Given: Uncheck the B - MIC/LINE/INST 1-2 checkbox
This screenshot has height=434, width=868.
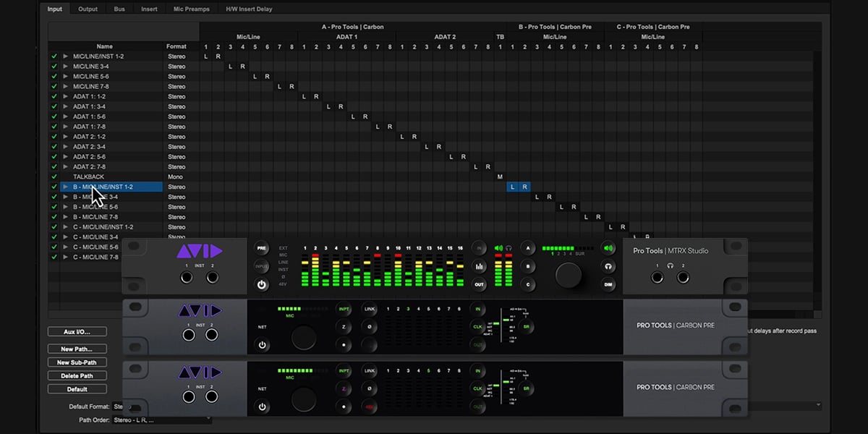Looking at the screenshot, I should pyautogui.click(x=54, y=187).
